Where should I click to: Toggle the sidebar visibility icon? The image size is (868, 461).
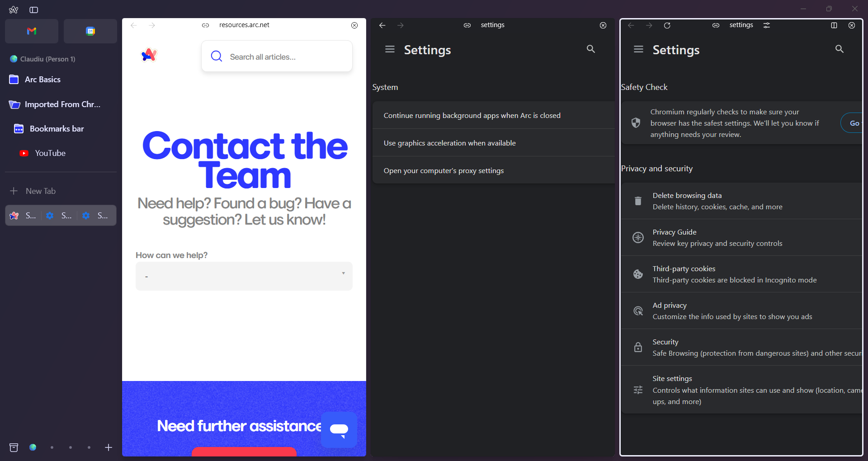(x=34, y=9)
